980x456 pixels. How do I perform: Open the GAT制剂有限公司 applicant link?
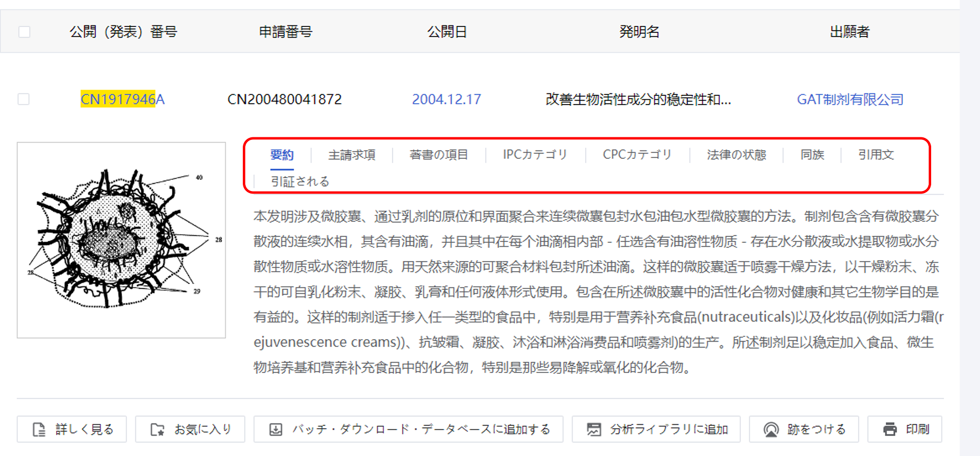(x=850, y=99)
